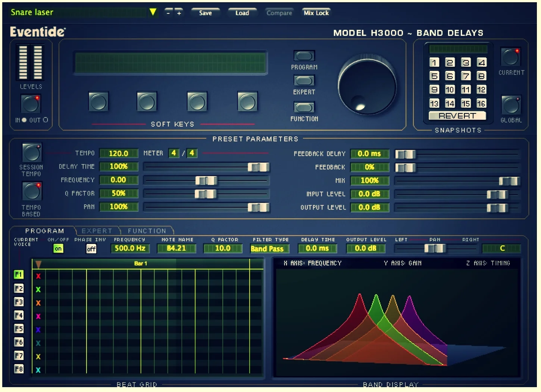Click the REVERT snapshot button
The image size is (541, 392).
point(457,116)
